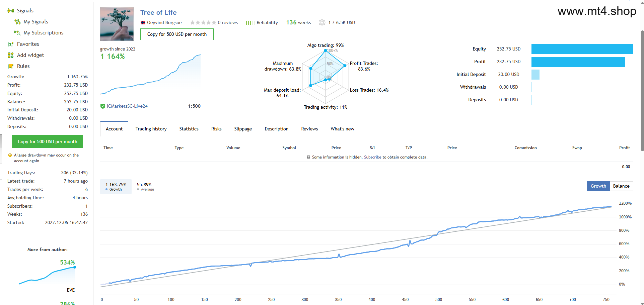Open the What's new tab
The image size is (644, 305).
click(342, 129)
